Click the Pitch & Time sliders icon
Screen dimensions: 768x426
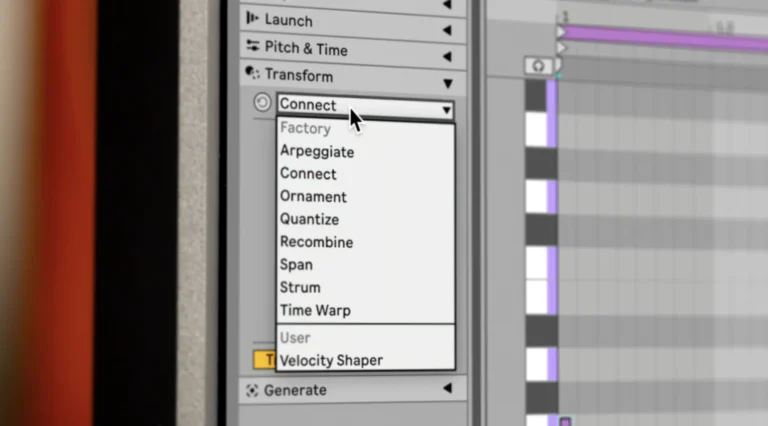[253, 46]
